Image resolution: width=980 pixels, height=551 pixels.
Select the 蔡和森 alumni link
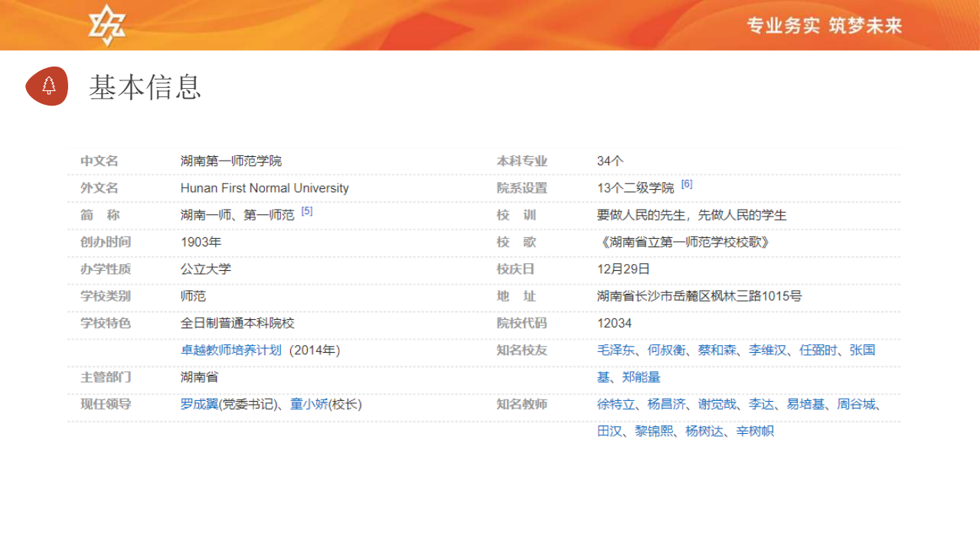pyautogui.click(x=717, y=350)
